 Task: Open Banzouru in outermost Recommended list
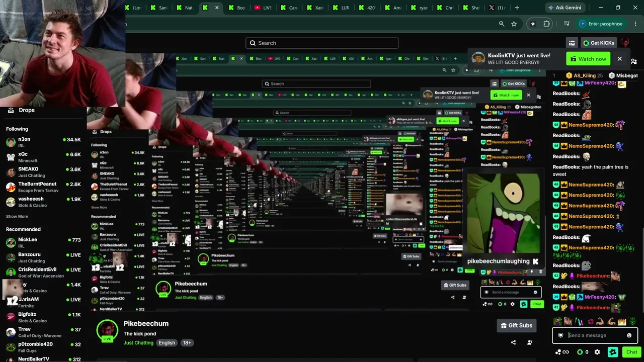point(43,257)
